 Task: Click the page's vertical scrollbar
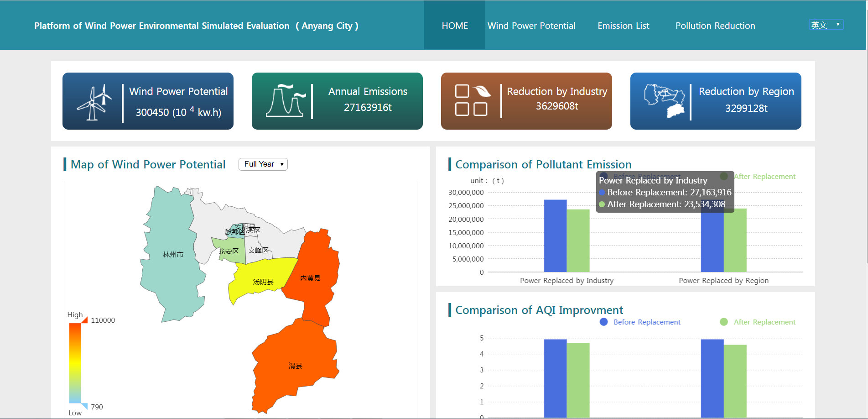867,132
